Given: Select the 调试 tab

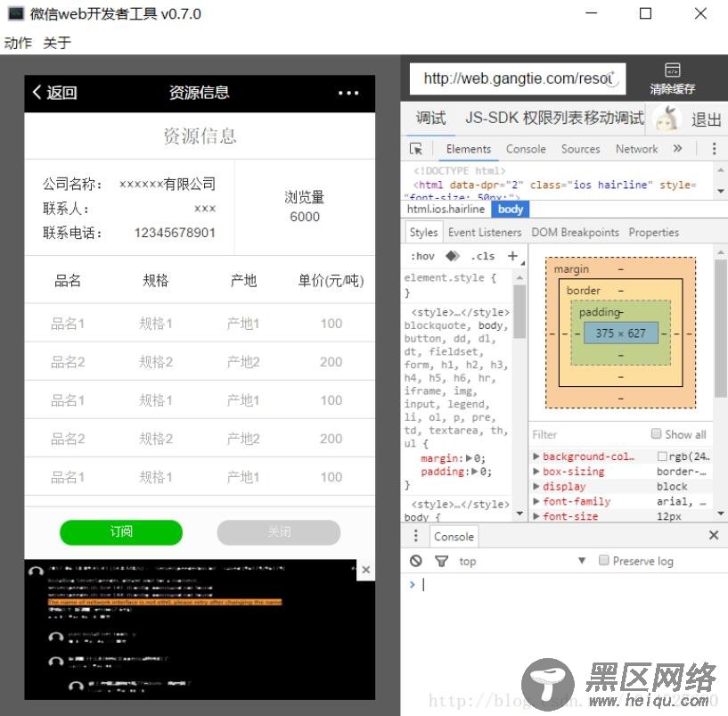Looking at the screenshot, I should point(431,118).
